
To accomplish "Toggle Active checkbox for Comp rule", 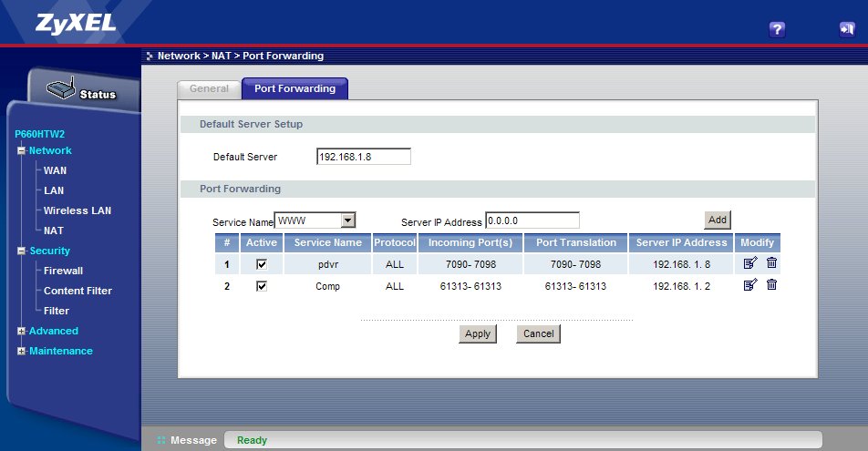I will tap(262, 286).
